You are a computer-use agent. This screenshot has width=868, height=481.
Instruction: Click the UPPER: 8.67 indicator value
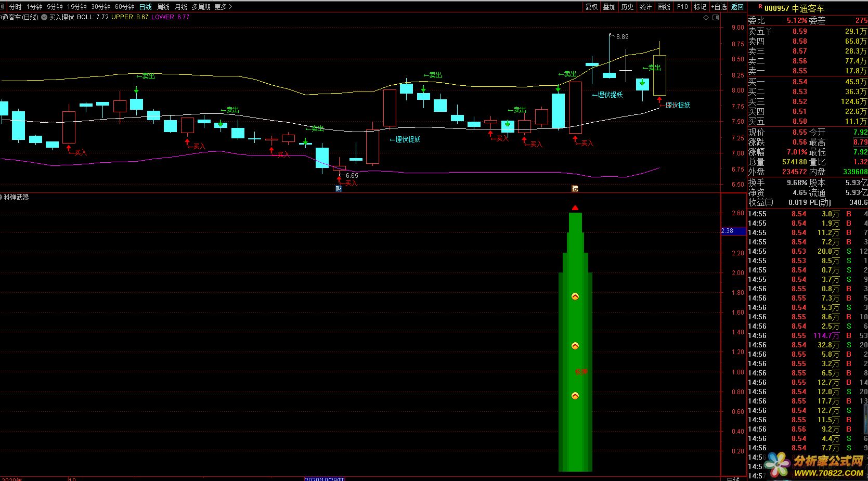(130, 17)
